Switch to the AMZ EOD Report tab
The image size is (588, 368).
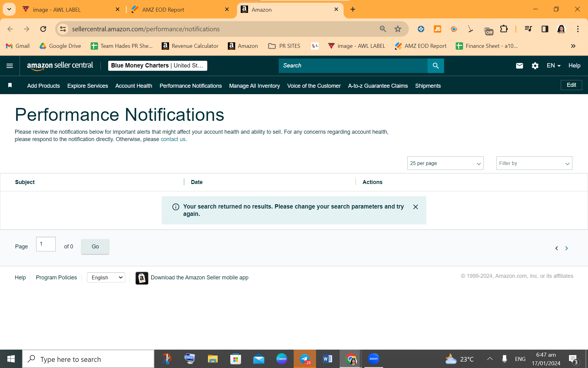(180, 10)
